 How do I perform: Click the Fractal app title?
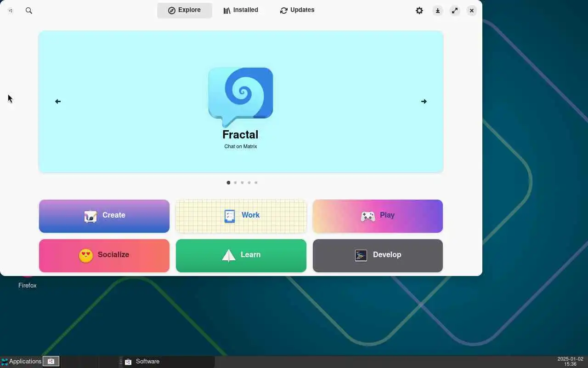(x=240, y=135)
